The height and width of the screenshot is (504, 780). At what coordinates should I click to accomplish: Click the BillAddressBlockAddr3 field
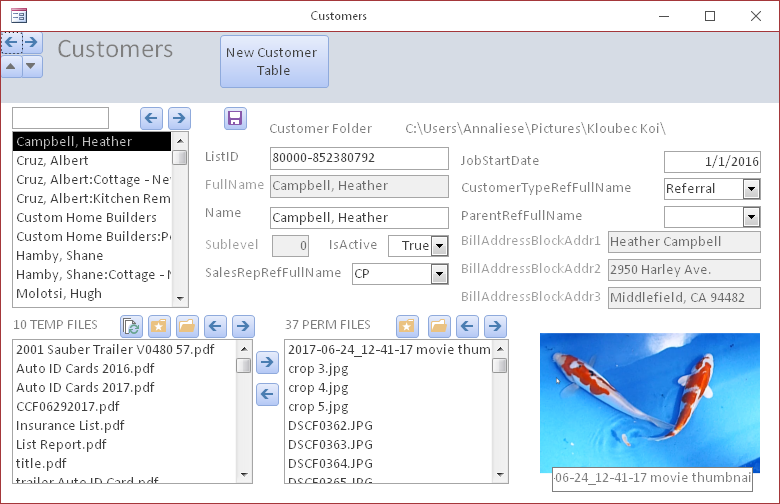point(684,298)
